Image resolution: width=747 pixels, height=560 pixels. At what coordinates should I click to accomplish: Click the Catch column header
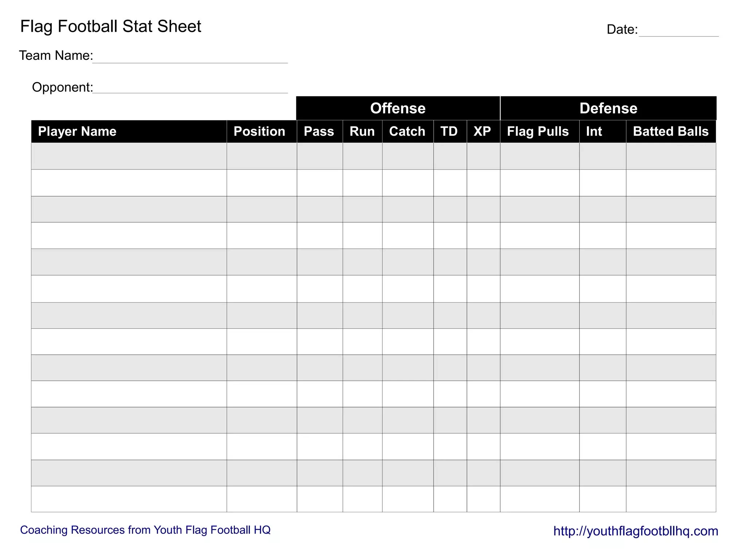tap(407, 131)
